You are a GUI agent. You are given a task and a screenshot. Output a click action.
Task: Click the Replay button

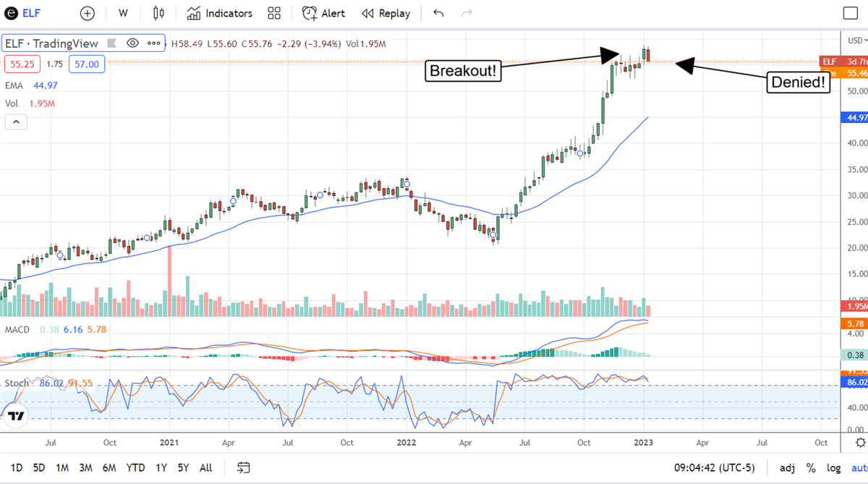tap(386, 13)
